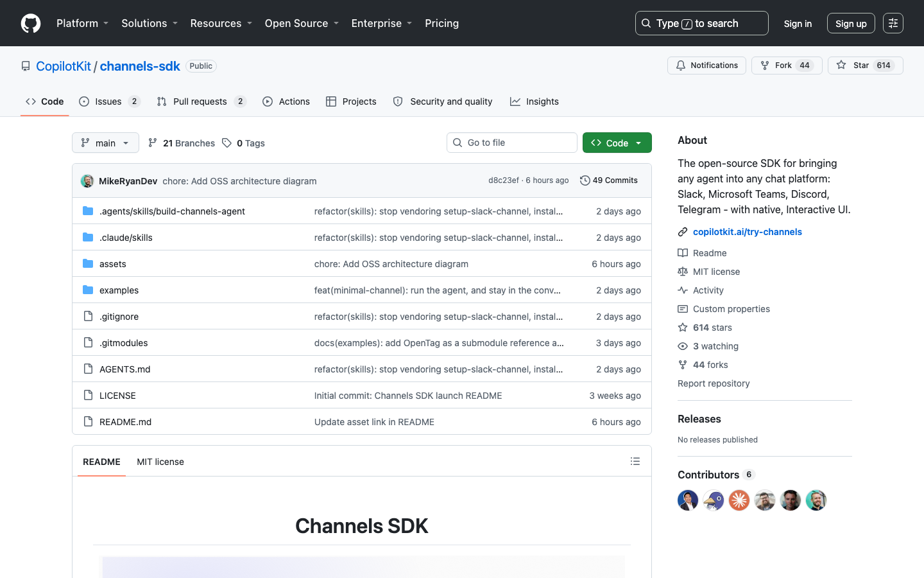The width and height of the screenshot is (924, 578).
Task: Open the .gitignore file
Action: [119, 317]
